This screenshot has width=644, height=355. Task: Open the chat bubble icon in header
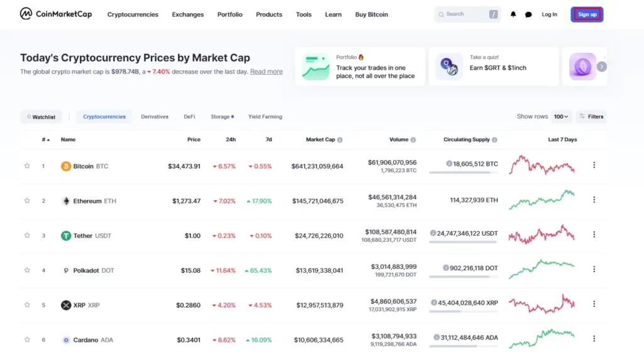point(528,14)
